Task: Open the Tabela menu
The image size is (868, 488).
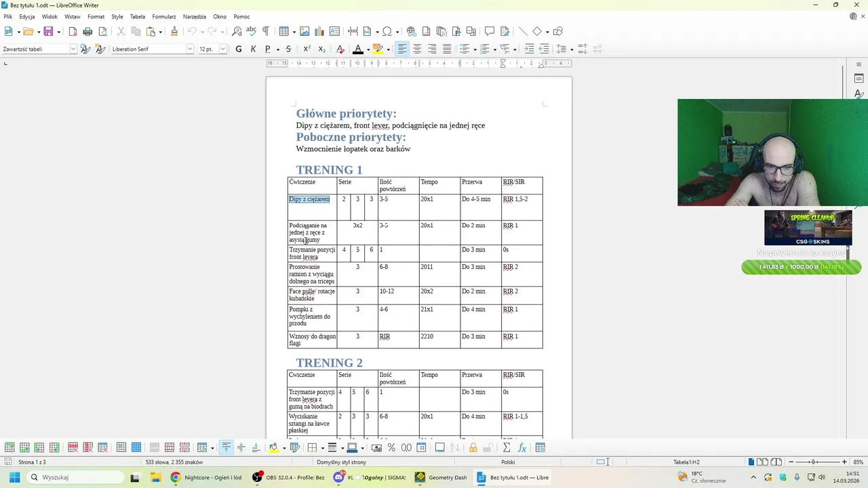Action: [x=138, y=16]
